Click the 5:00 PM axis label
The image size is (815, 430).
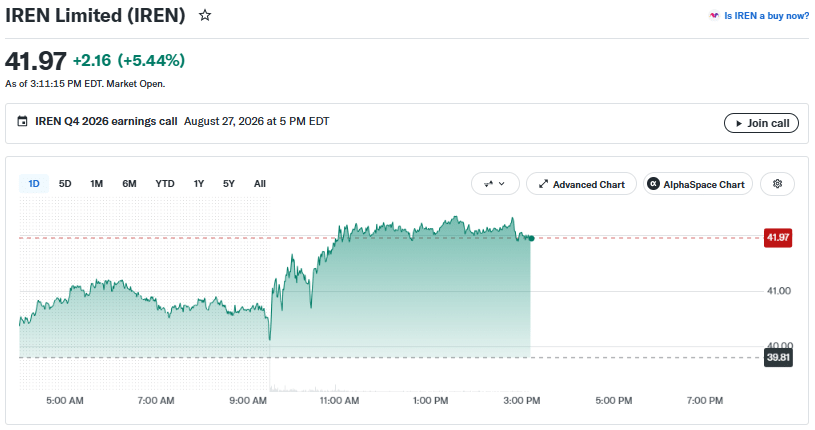click(x=613, y=400)
